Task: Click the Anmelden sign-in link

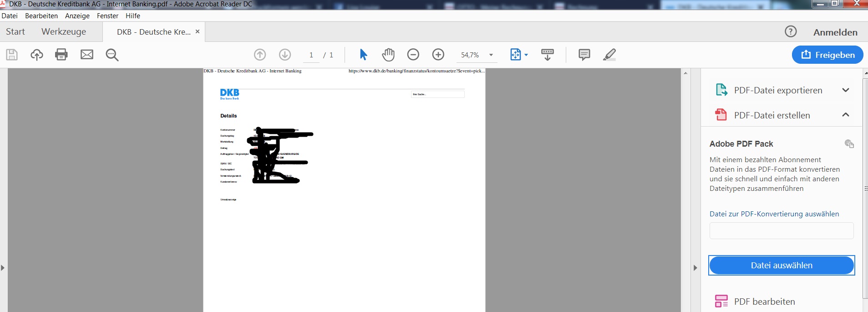Action: 835,32
